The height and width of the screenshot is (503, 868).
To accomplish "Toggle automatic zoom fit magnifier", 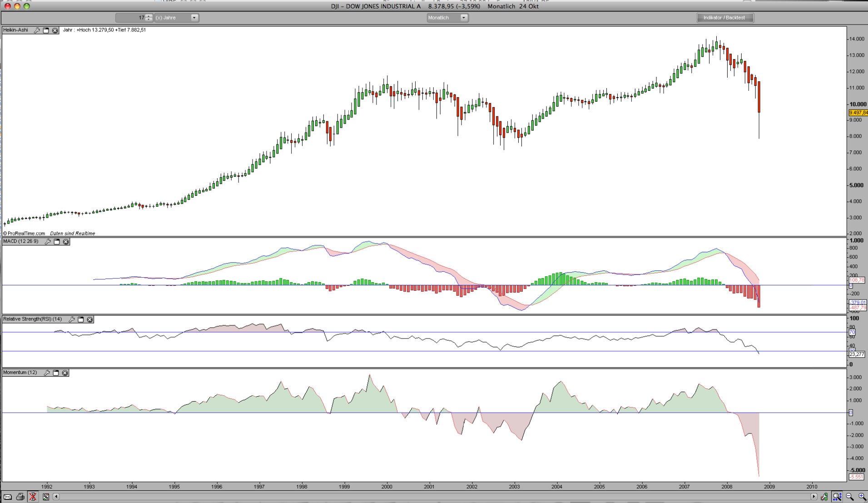I will 837,497.
